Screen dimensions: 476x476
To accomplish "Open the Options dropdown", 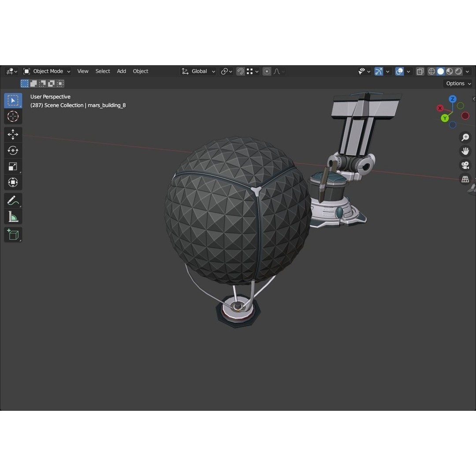I will tap(458, 83).
